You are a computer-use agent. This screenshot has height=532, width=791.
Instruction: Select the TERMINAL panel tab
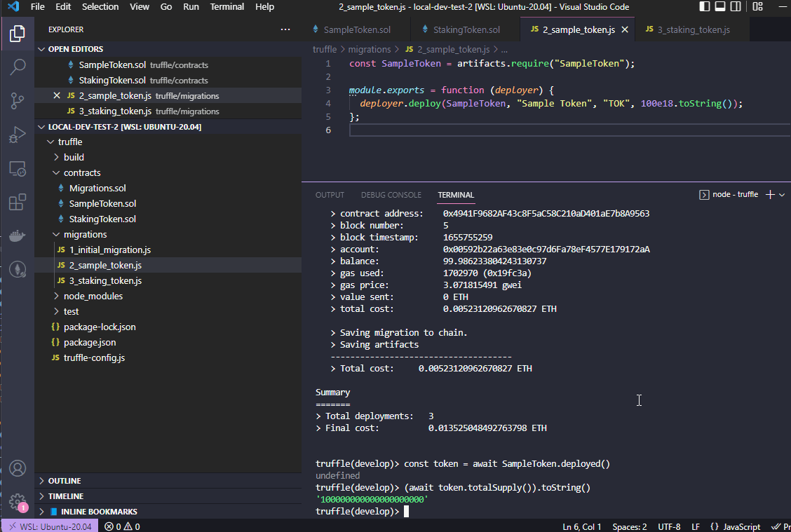pyautogui.click(x=456, y=195)
